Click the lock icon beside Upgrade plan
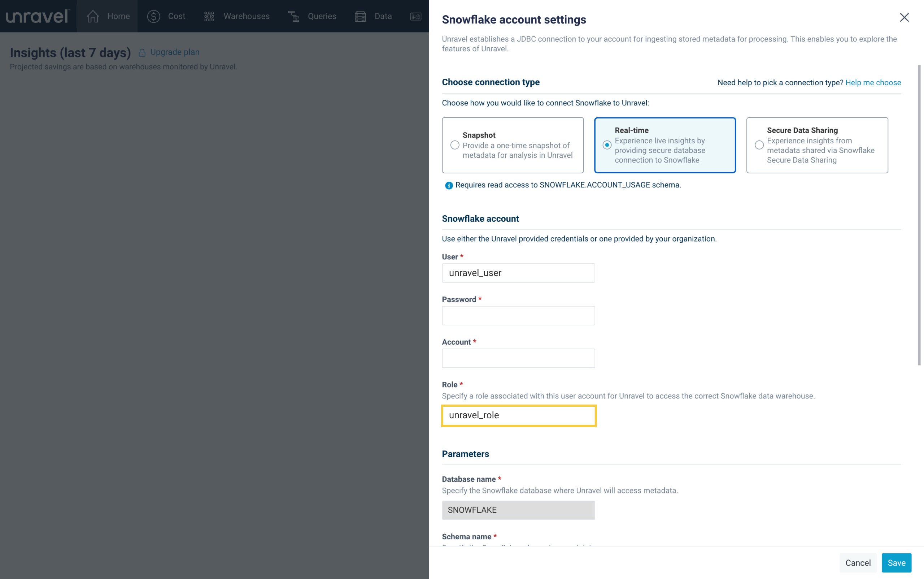The width and height of the screenshot is (924, 579). (x=142, y=52)
